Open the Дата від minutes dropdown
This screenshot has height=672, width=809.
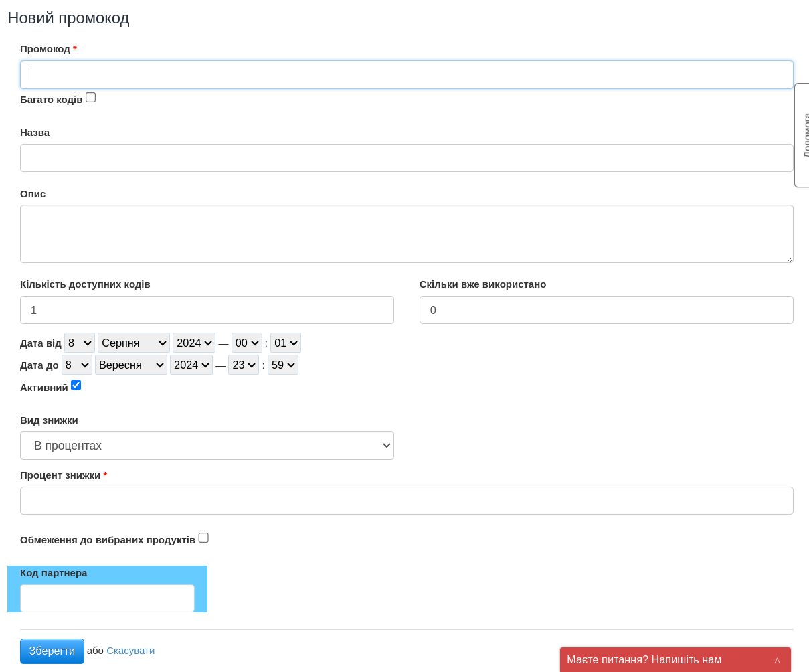285,343
